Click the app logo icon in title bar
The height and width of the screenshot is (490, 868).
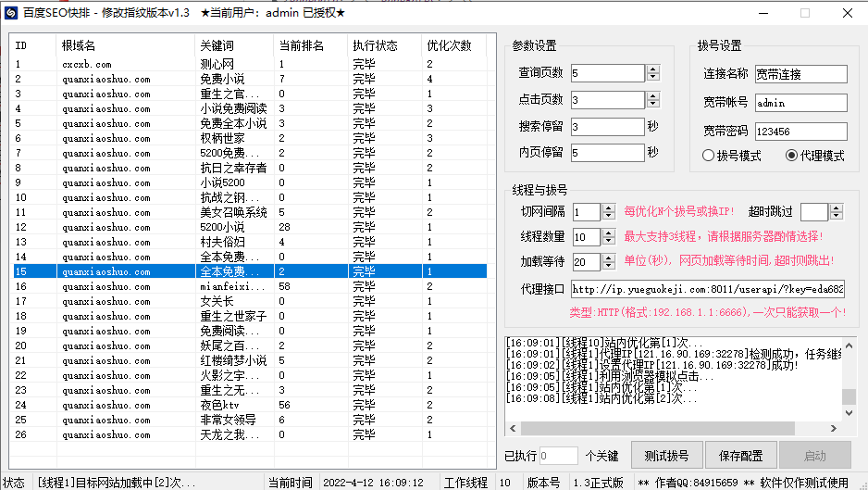(x=10, y=13)
